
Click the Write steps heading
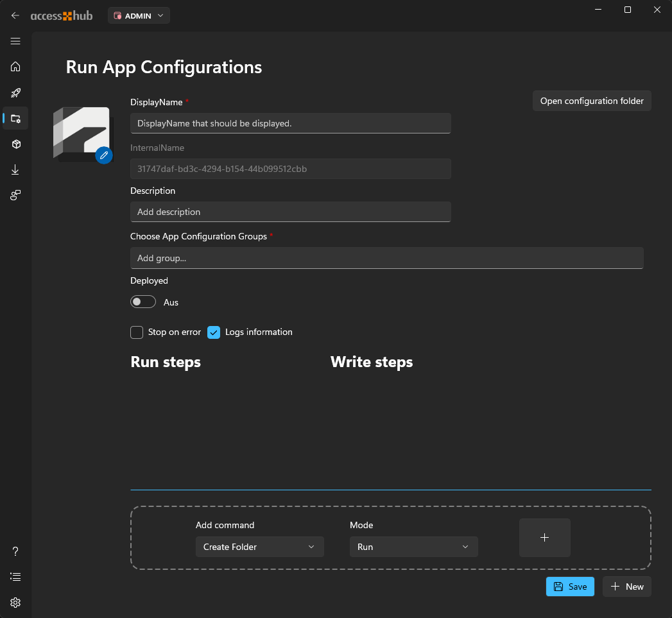(372, 362)
